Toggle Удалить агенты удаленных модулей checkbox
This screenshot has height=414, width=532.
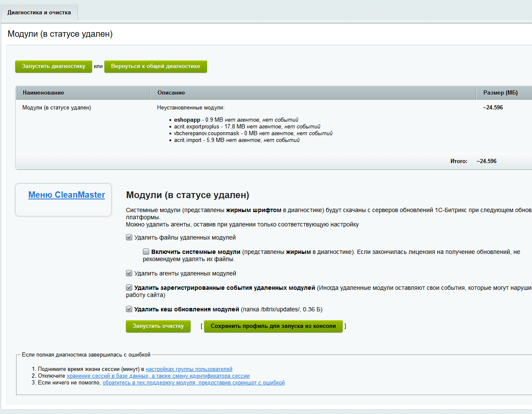(129, 273)
